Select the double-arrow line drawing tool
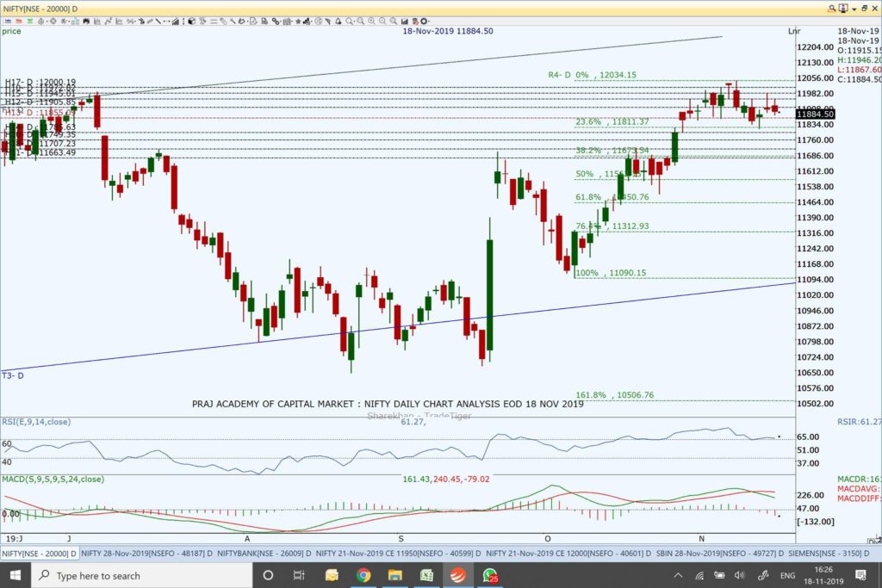 click(x=166, y=22)
